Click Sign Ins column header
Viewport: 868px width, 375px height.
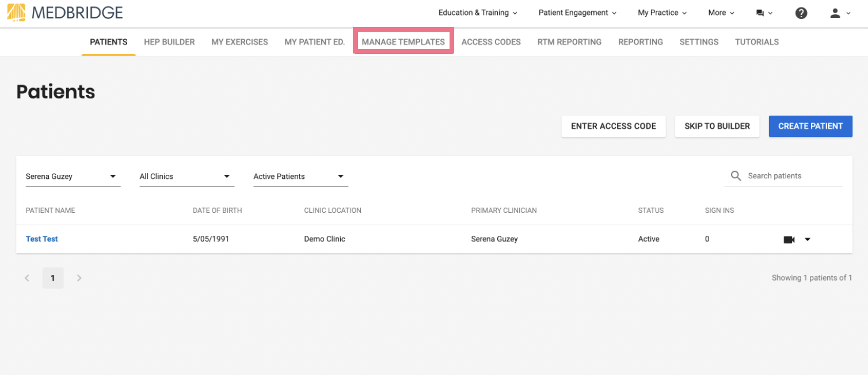pyautogui.click(x=719, y=211)
